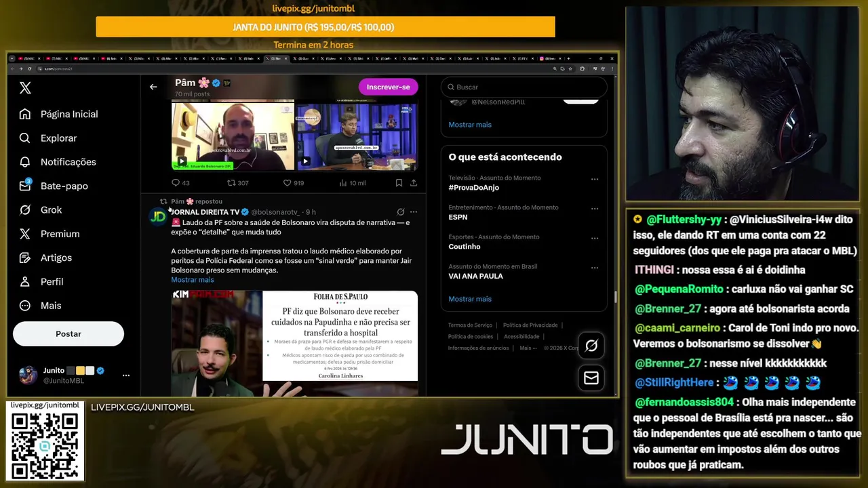Viewport: 868px width, 488px height.
Task: Play the right-side podcast video thumbnail
Action: pyautogui.click(x=357, y=136)
